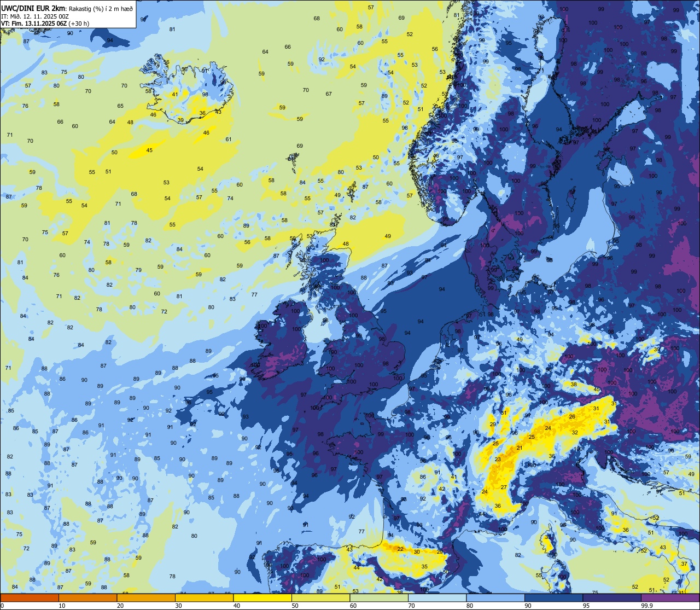Pick the pale green 60–70 legend swatch
This screenshot has width=700, height=610.
coord(379,597)
